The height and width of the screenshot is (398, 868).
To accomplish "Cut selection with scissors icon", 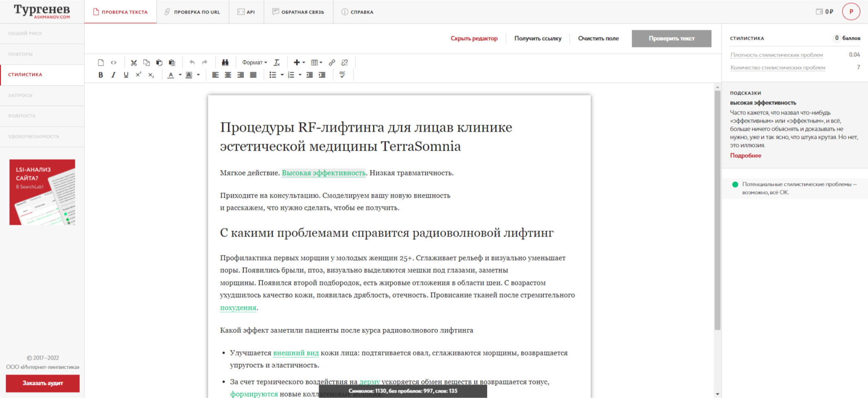I will coord(133,62).
